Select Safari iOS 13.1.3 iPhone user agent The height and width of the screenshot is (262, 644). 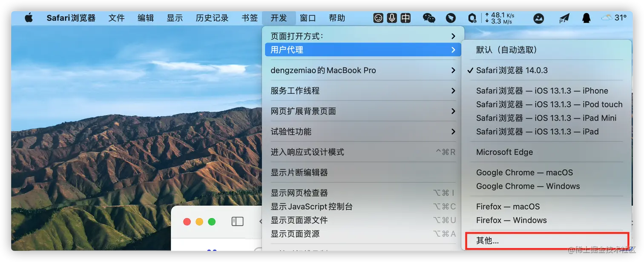(x=546, y=91)
